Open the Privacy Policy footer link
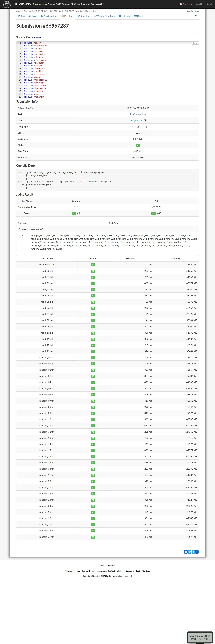The height and width of the screenshot is (644, 215). 88,571
